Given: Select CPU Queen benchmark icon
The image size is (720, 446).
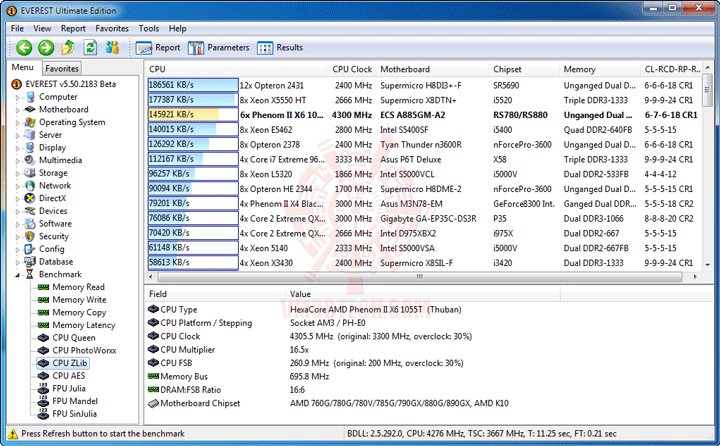Looking at the screenshot, I should click(x=43, y=338).
